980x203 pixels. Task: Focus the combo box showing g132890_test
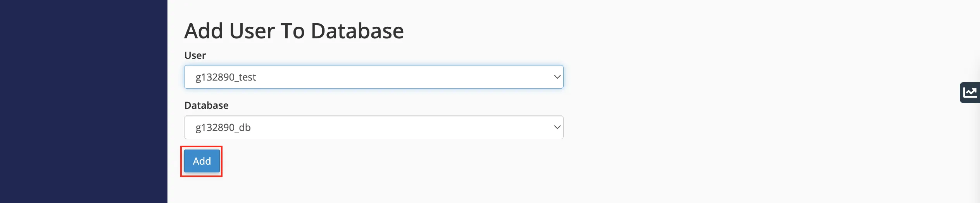pyautogui.click(x=374, y=77)
